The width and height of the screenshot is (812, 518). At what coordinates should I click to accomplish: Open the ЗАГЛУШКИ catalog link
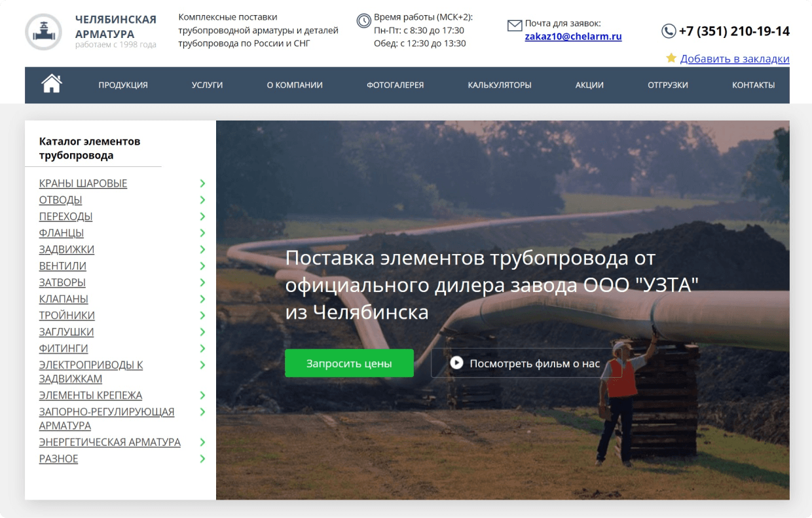click(x=67, y=332)
